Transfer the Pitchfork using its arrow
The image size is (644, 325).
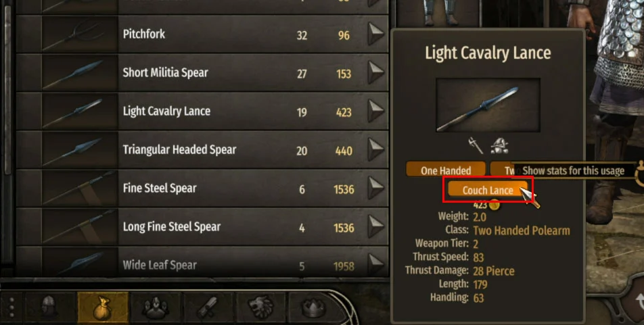click(x=375, y=34)
